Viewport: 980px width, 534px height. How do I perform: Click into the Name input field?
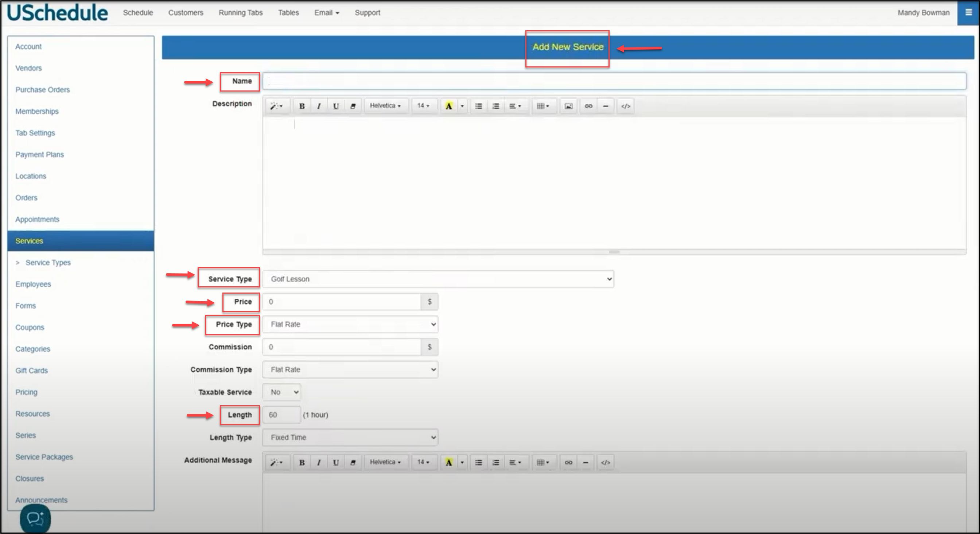coord(614,81)
